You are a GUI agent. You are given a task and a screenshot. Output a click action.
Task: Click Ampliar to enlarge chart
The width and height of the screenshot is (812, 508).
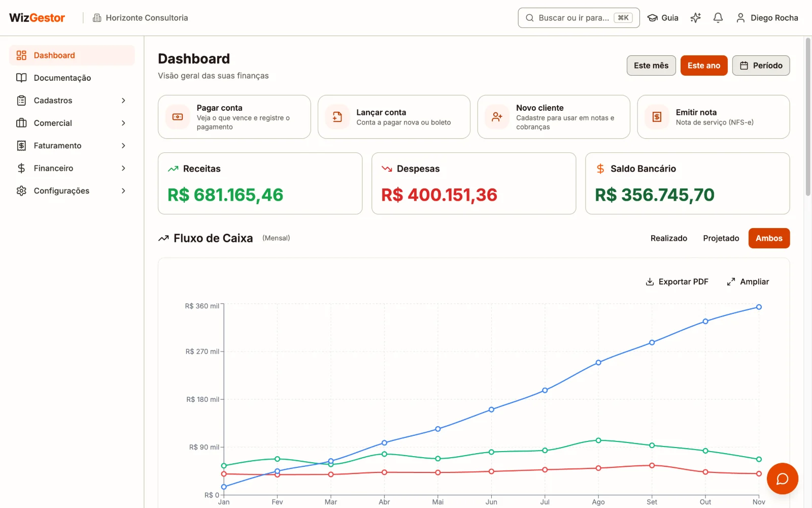click(x=748, y=281)
